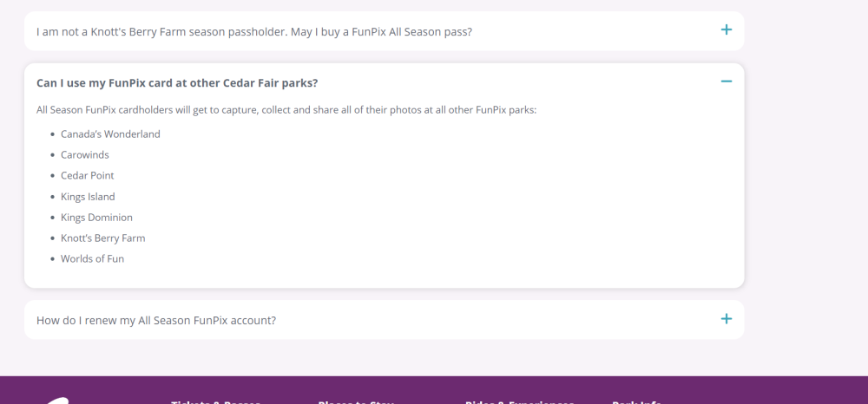Open the Tickets & Passes footer menu
This screenshot has height=404, width=868.
click(215, 401)
